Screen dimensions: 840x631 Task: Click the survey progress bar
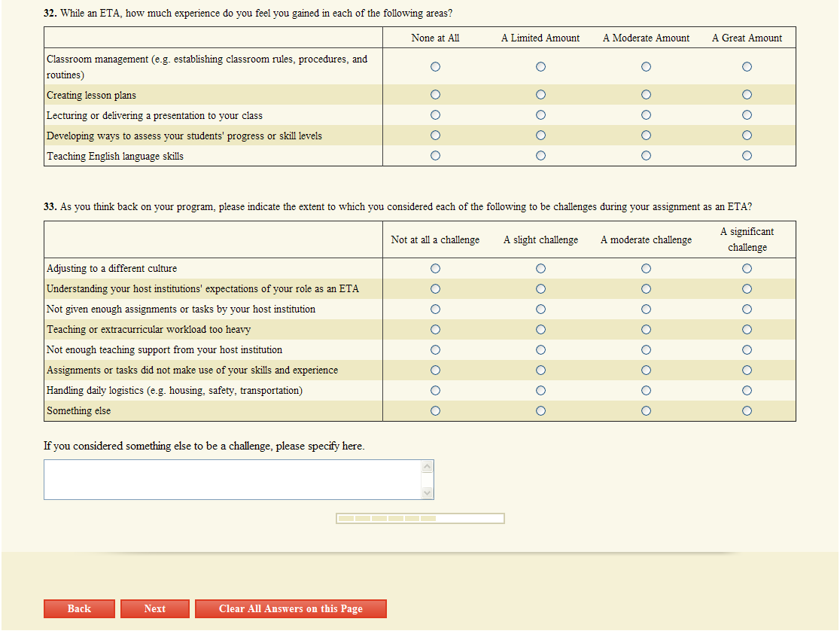click(420, 518)
